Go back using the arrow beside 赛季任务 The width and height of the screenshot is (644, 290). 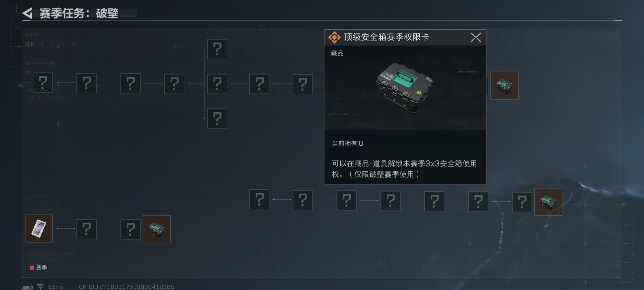click(28, 13)
